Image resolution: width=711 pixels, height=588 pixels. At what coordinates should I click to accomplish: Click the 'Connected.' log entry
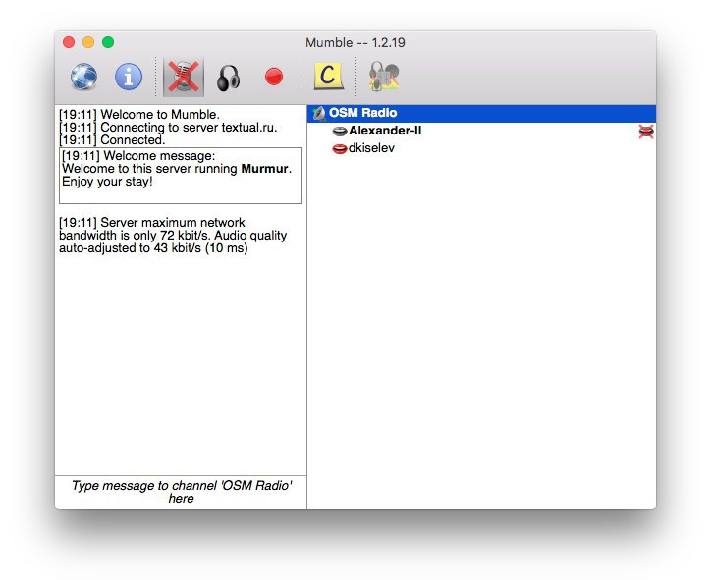[x=112, y=139]
